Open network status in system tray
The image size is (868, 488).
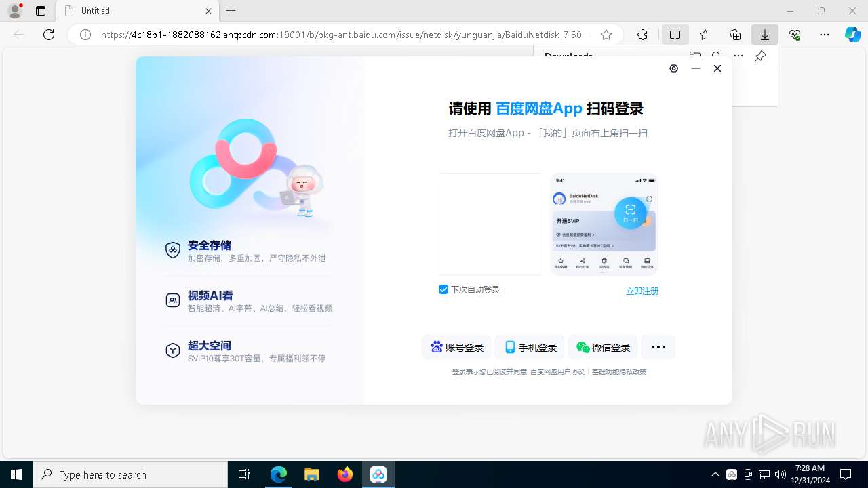(764, 474)
